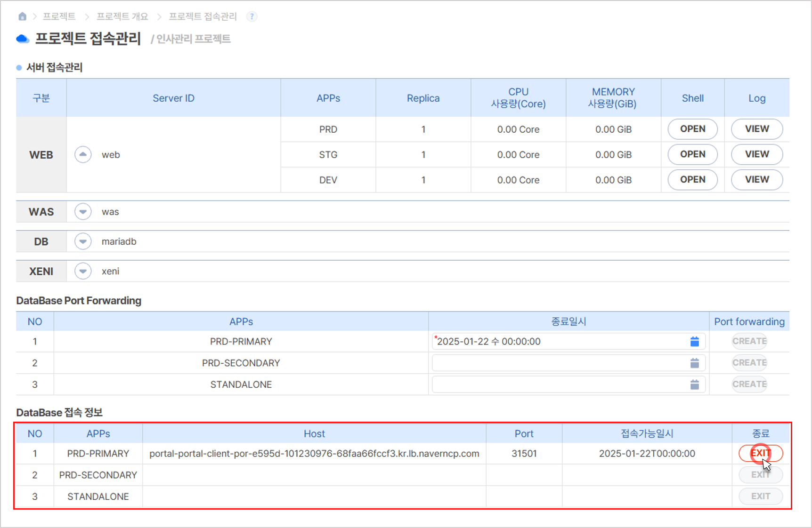Click the 'mariadb' server ID text

[x=119, y=241]
